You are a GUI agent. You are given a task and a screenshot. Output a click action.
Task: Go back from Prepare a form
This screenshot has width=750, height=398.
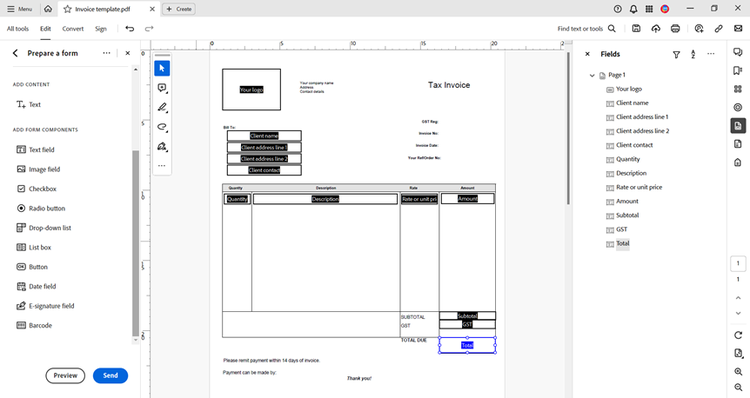coord(15,53)
